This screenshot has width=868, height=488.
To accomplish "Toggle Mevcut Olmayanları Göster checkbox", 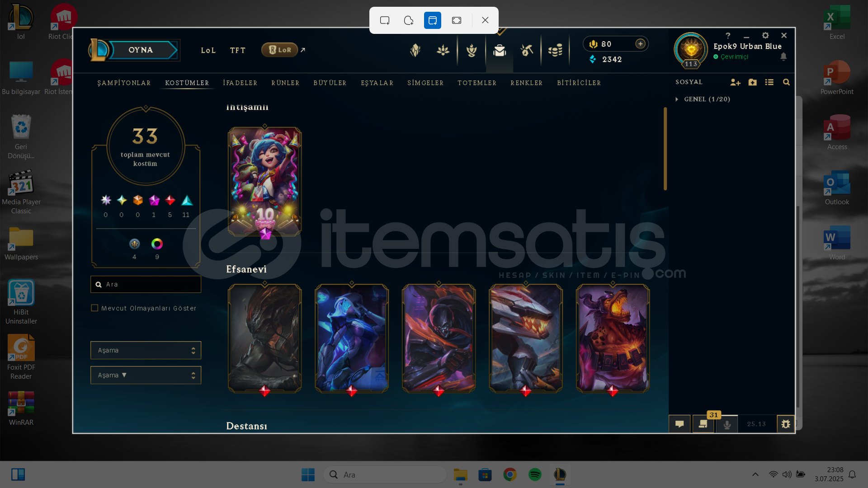I will (94, 308).
